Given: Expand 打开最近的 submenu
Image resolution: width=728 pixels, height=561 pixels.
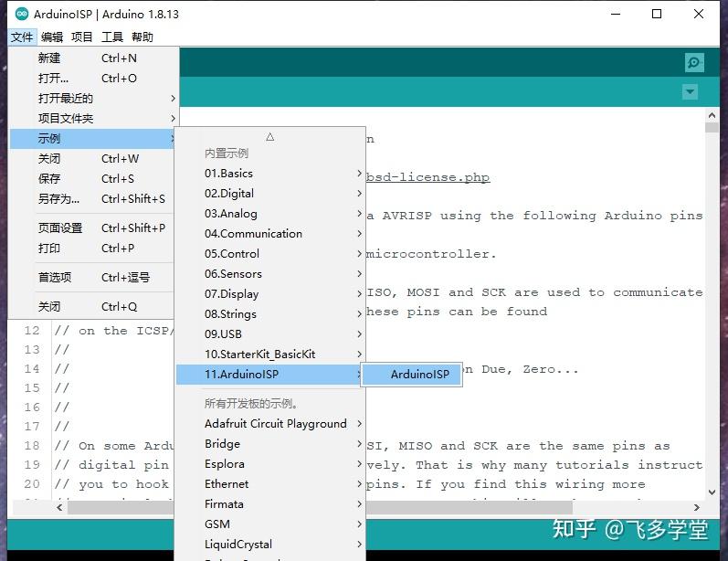Looking at the screenshot, I should (93, 98).
